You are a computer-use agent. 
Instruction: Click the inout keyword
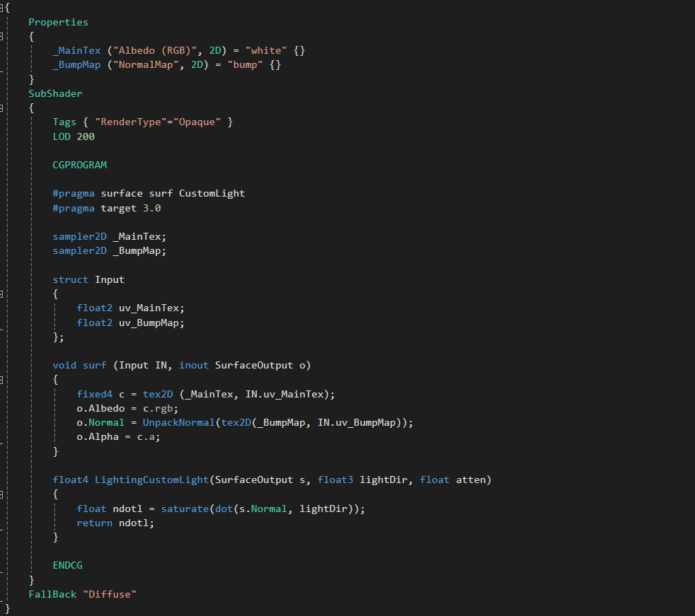tap(194, 366)
